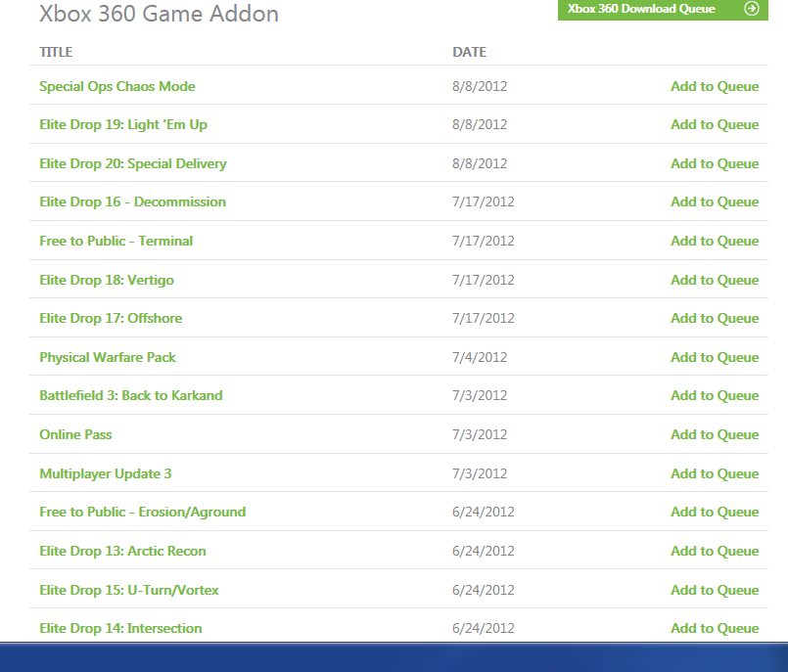Viewport: 788px width, 672px height.
Task: Click date of Elite Drop 14: Intersection
Action: pyautogui.click(x=483, y=629)
